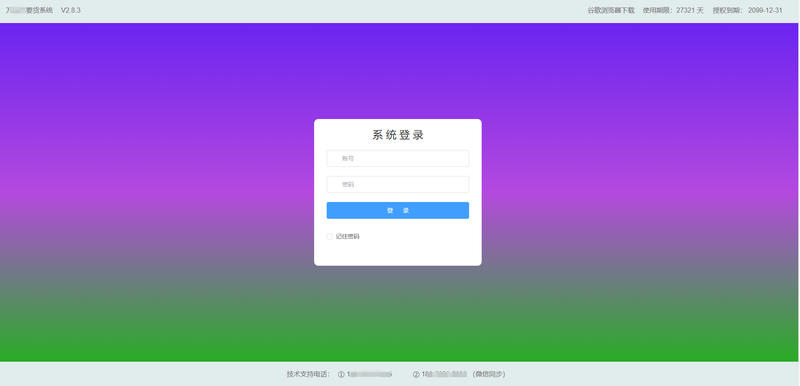The width and height of the screenshot is (800, 386).
Task: Open the 谷歌浏览器下载 link
Action: (x=611, y=10)
